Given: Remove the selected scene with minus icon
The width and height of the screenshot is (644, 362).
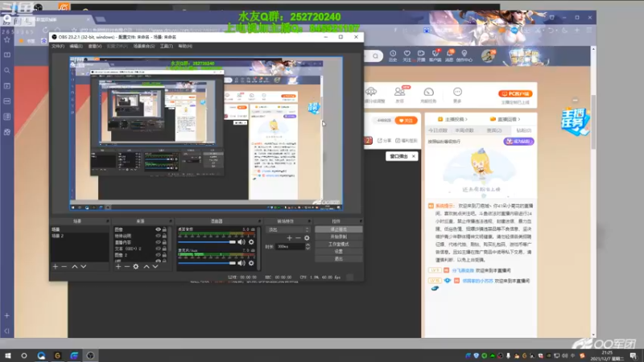Looking at the screenshot, I should click(x=64, y=267).
